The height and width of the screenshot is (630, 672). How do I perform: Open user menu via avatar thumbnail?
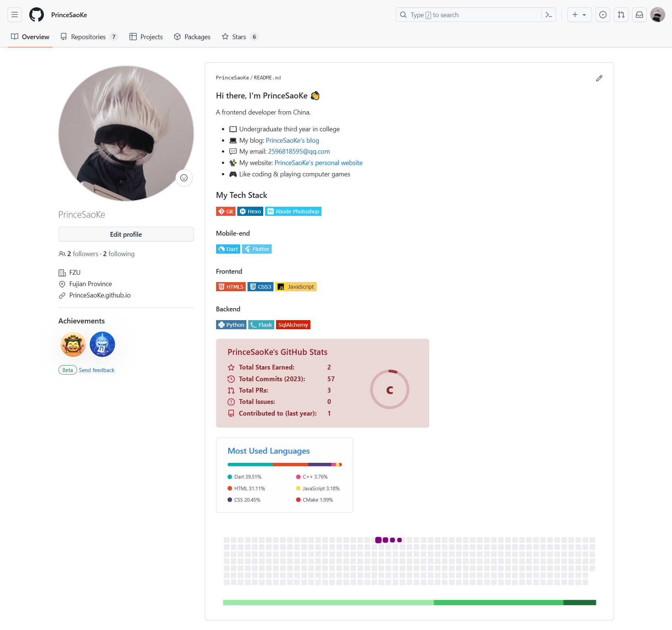coord(657,15)
